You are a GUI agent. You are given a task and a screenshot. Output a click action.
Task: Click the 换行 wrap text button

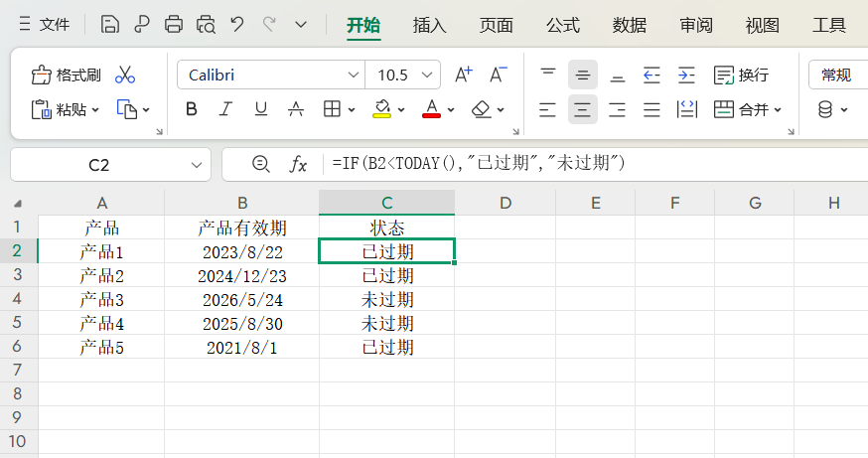tap(742, 76)
